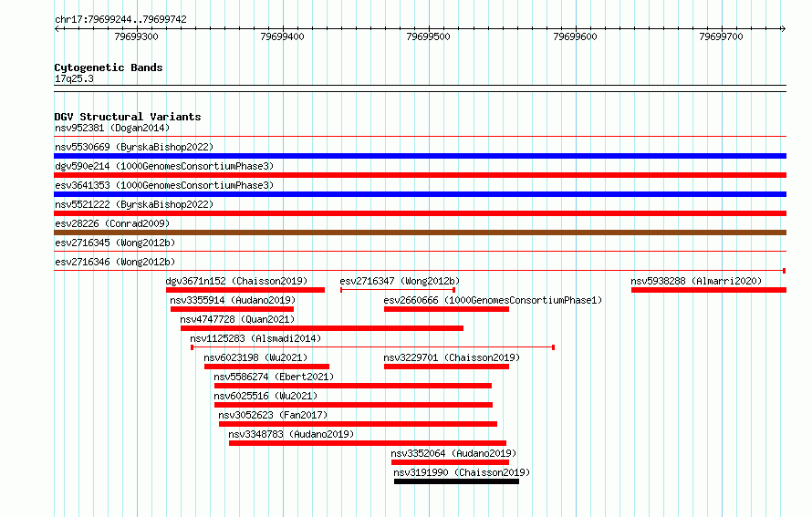Open the esv3641353 (1000GenomesConsortiumPhase3) label

[x=164, y=185]
